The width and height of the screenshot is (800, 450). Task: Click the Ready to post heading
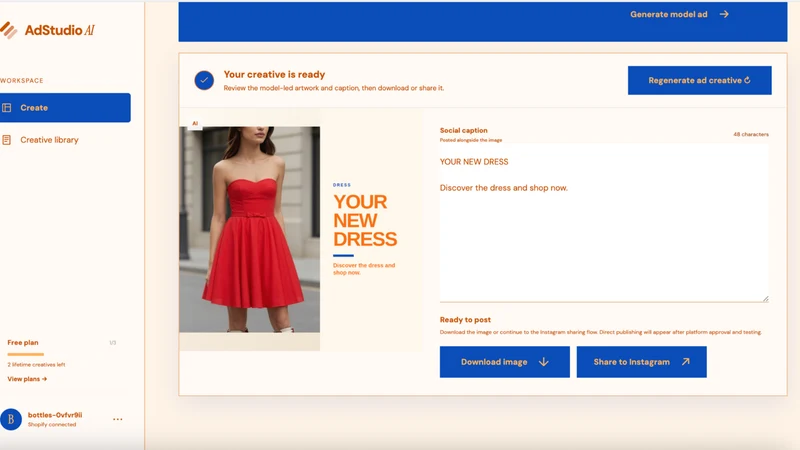point(465,320)
